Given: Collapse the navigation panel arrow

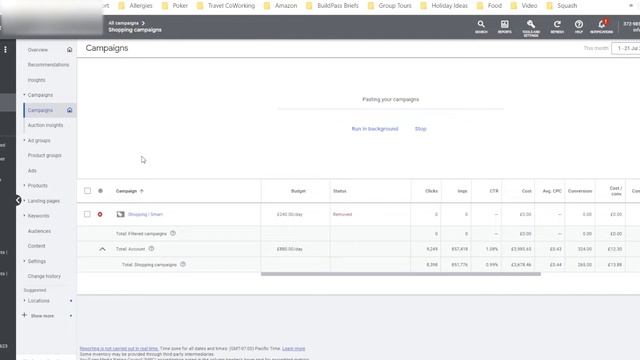Looking at the screenshot, I should click(18, 200).
